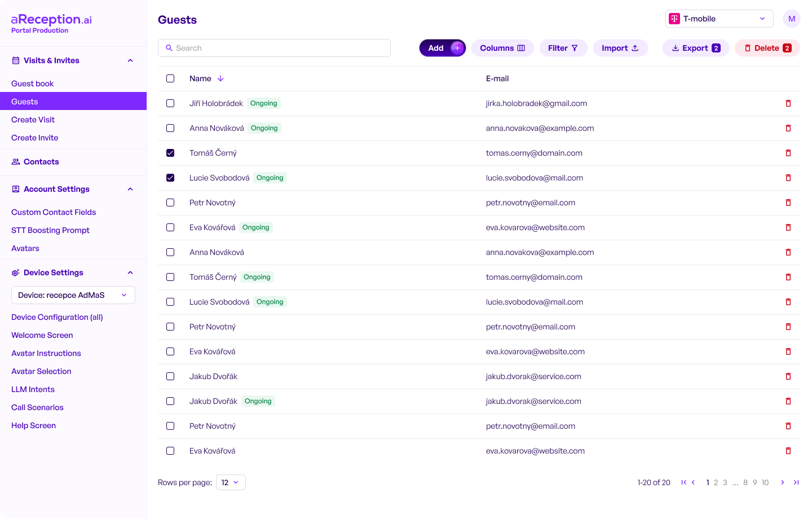Click the Search input field
This screenshot has width=812, height=519.
click(275, 48)
